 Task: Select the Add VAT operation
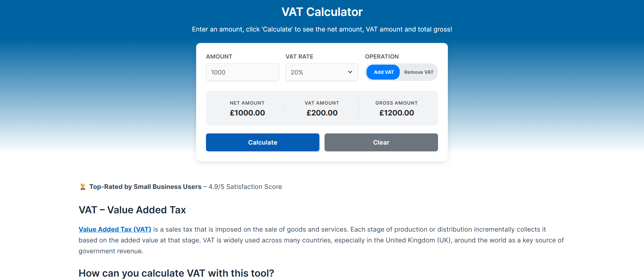pos(383,72)
